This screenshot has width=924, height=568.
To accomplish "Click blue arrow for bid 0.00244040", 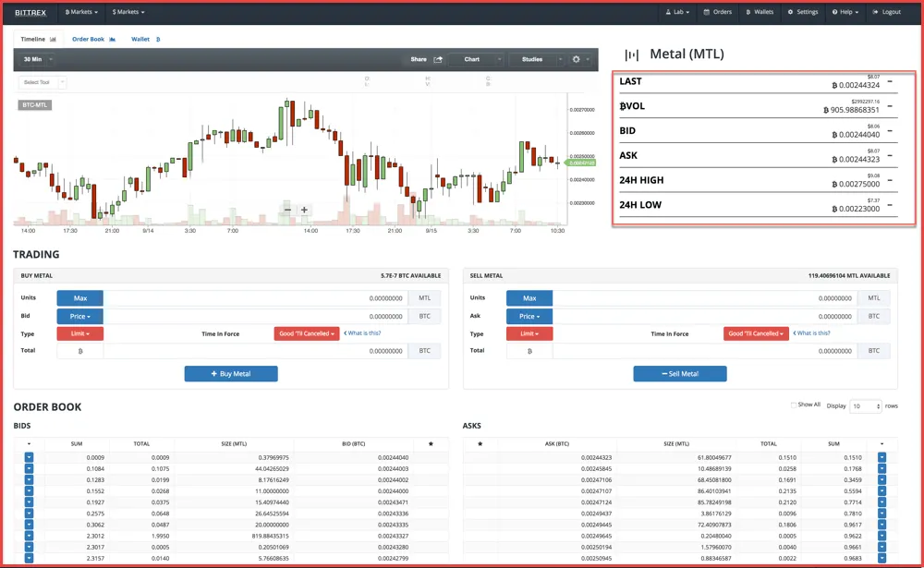I will coord(29,457).
